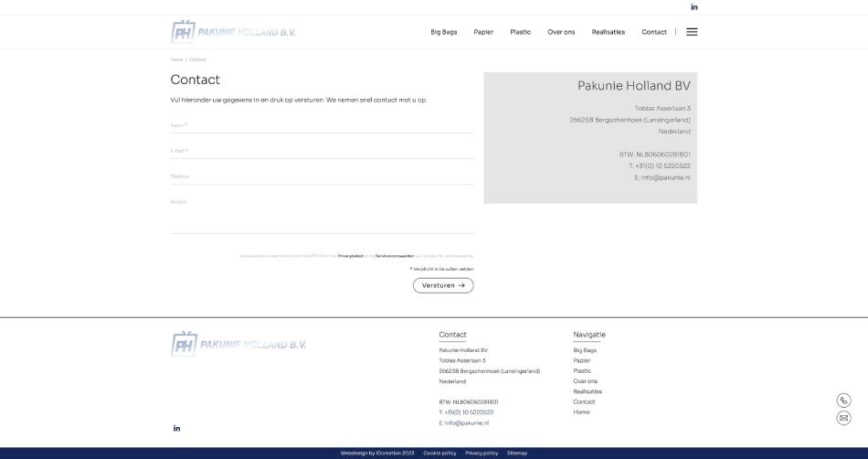Click the floating email envelope icon

[843, 418]
